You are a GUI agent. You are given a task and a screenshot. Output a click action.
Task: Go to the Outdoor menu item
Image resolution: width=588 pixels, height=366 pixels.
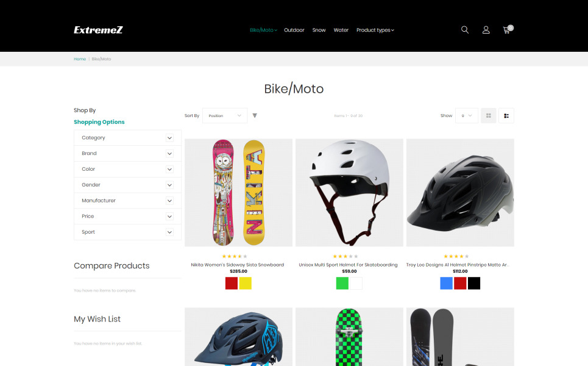point(294,30)
